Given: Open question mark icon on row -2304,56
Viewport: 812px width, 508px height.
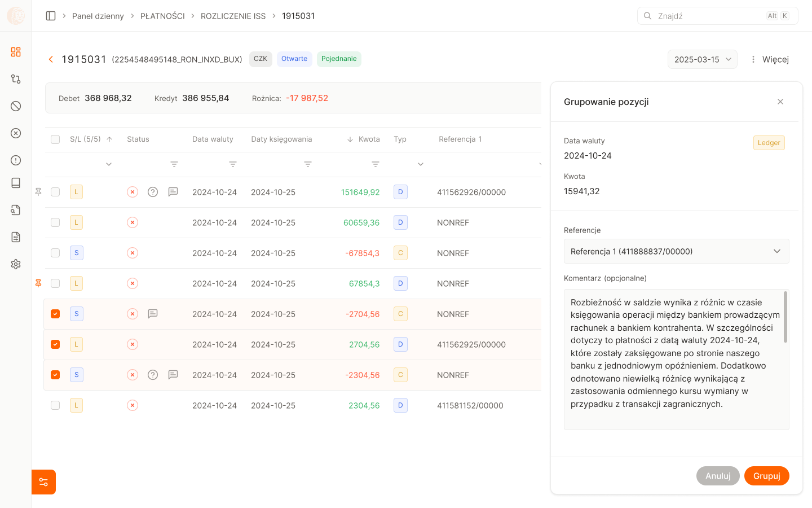Looking at the screenshot, I should [x=153, y=375].
